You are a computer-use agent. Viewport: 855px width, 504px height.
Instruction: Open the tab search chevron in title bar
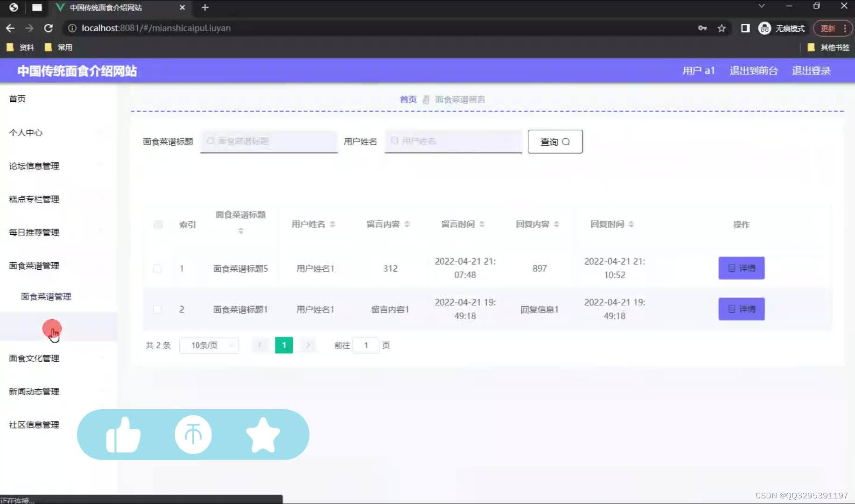762,6
